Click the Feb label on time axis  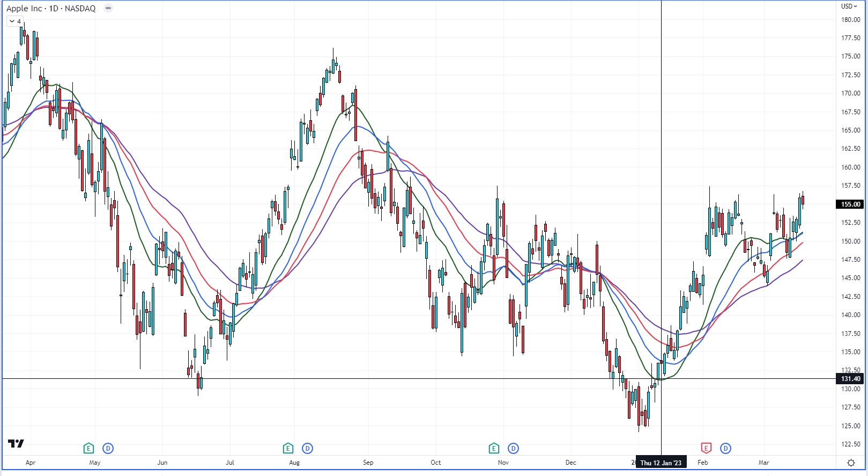[x=703, y=463]
